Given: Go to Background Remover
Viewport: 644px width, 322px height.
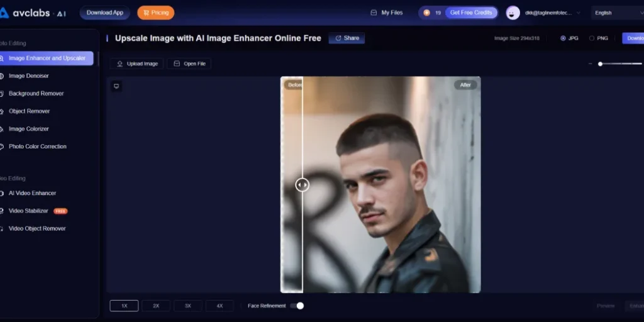Looking at the screenshot, I should coord(36,94).
